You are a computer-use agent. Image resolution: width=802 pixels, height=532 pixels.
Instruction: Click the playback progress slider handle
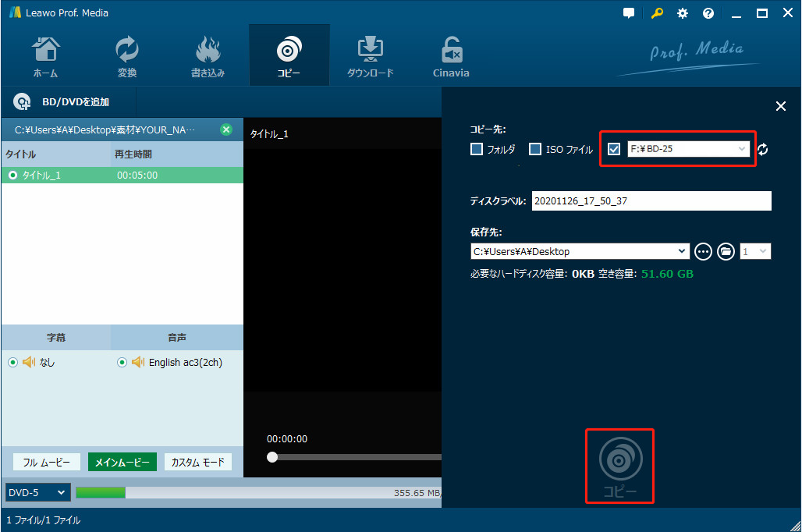coord(272,457)
